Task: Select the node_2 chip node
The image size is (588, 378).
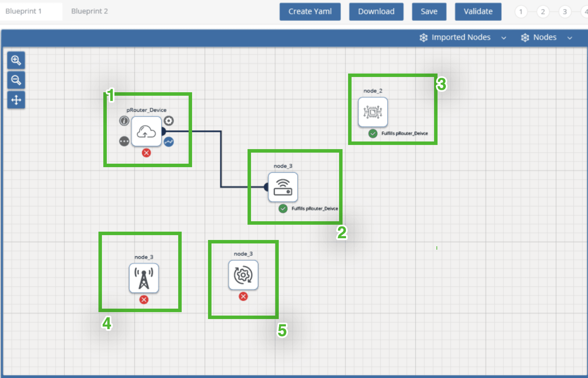Action: [373, 112]
